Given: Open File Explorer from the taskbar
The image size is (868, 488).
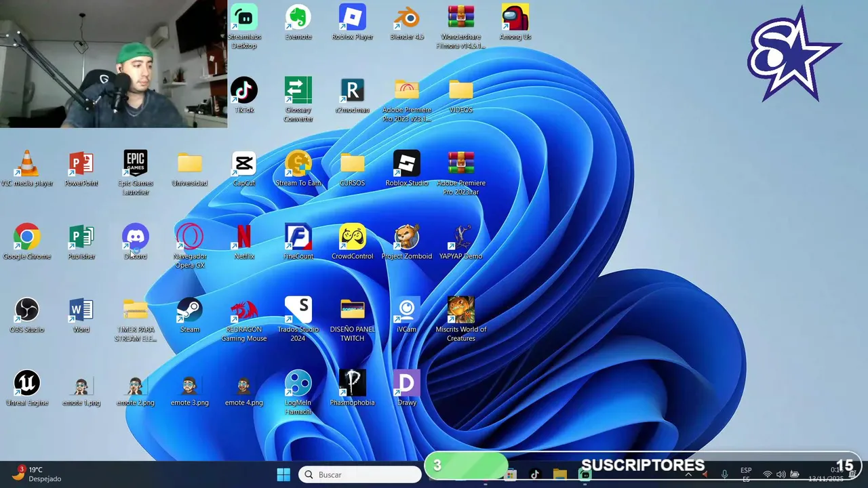Looking at the screenshot, I should (559, 474).
